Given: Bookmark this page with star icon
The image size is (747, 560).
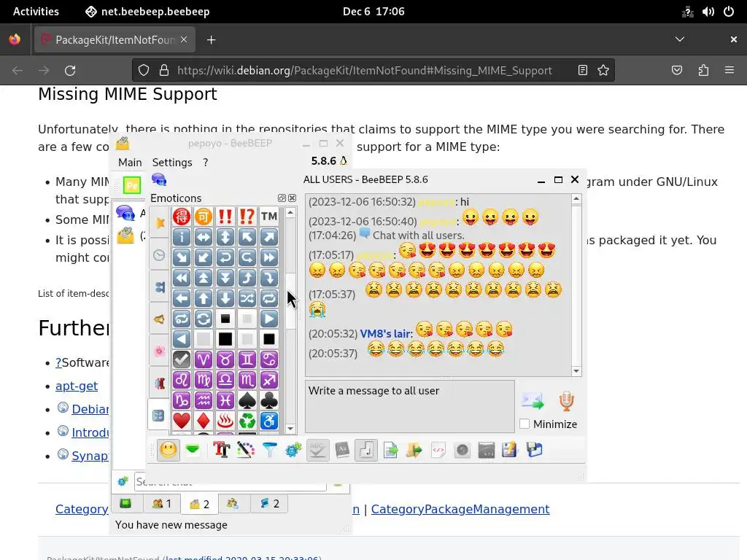Looking at the screenshot, I should coord(603,71).
